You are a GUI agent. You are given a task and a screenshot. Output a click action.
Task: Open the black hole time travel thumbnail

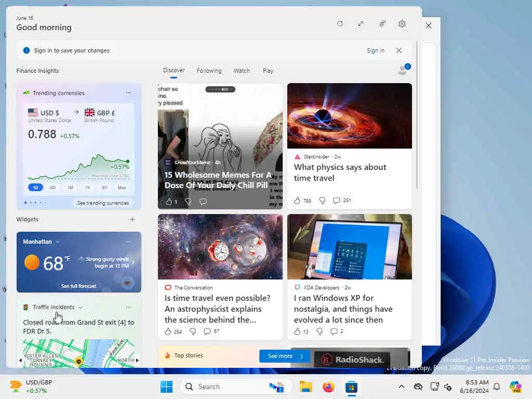tap(350, 116)
